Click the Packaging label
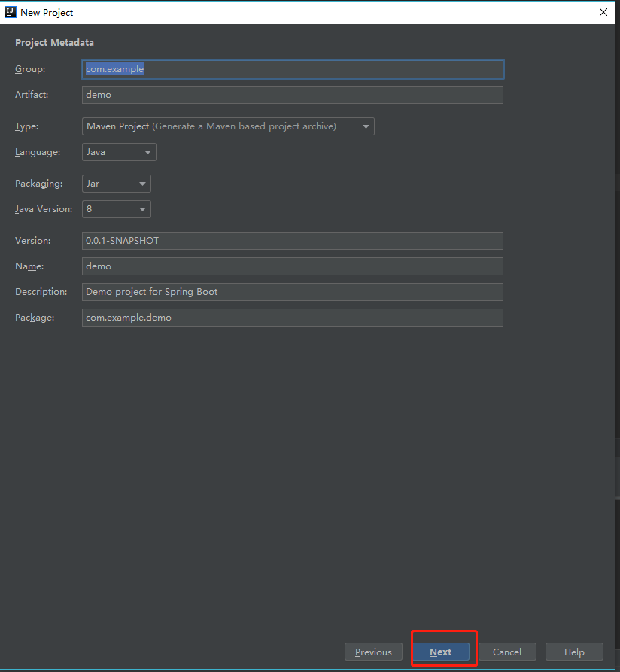The width and height of the screenshot is (620, 672). pos(39,184)
